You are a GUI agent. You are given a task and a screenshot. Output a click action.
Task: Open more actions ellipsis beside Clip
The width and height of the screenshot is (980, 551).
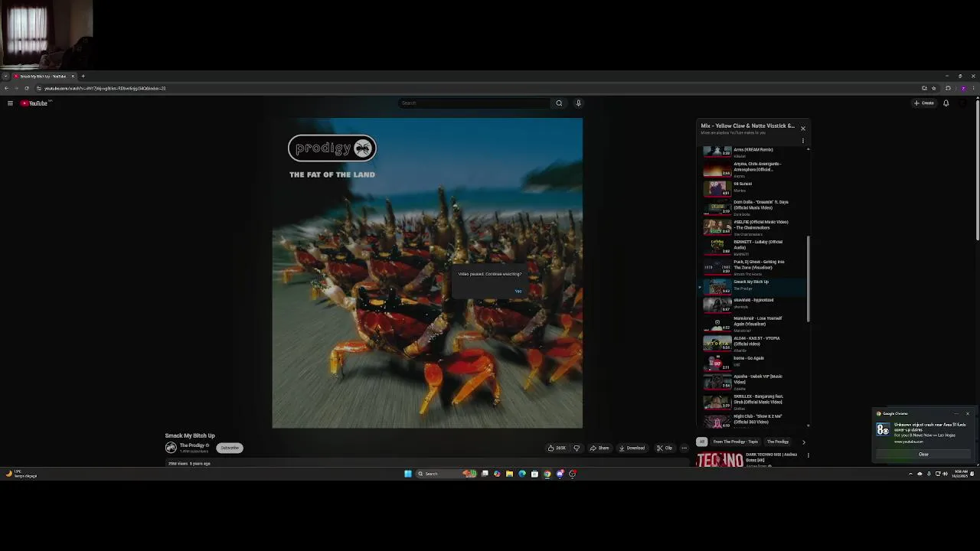(684, 448)
